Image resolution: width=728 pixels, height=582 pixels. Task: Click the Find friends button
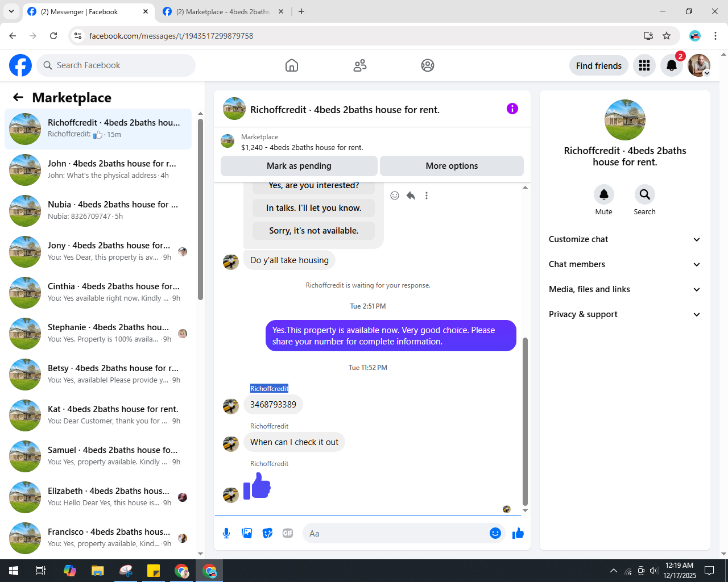(x=599, y=65)
